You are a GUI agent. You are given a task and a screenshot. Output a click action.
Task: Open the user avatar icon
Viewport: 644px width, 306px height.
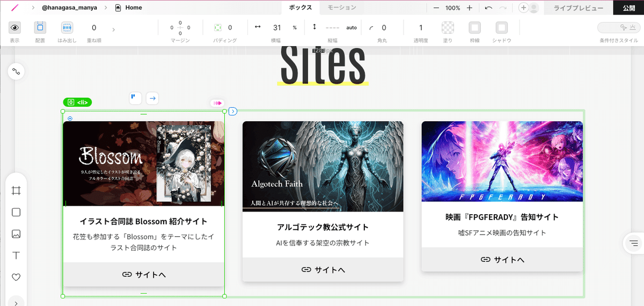(x=533, y=8)
